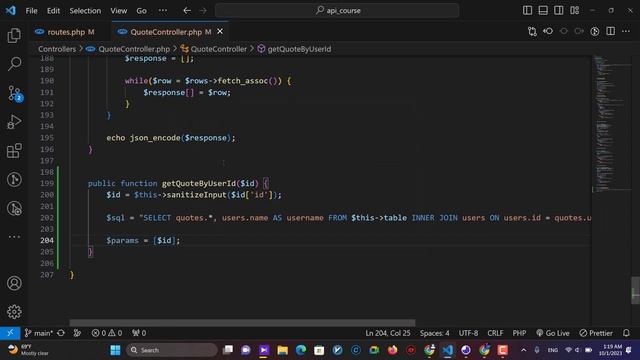The width and height of the screenshot is (640, 360).
Task: Go back with the left arrow
Action: coord(187,11)
